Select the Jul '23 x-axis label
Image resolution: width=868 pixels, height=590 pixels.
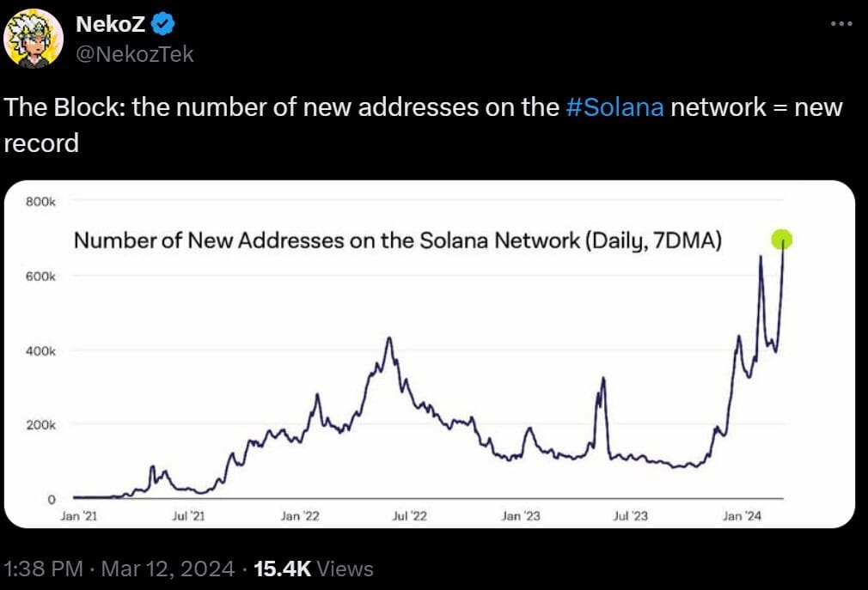click(631, 516)
